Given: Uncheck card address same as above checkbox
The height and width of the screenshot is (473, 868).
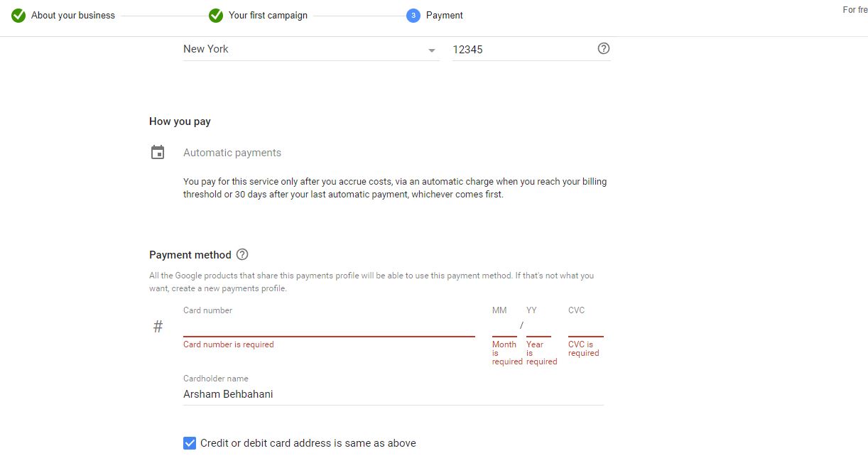Looking at the screenshot, I should pyautogui.click(x=190, y=443).
